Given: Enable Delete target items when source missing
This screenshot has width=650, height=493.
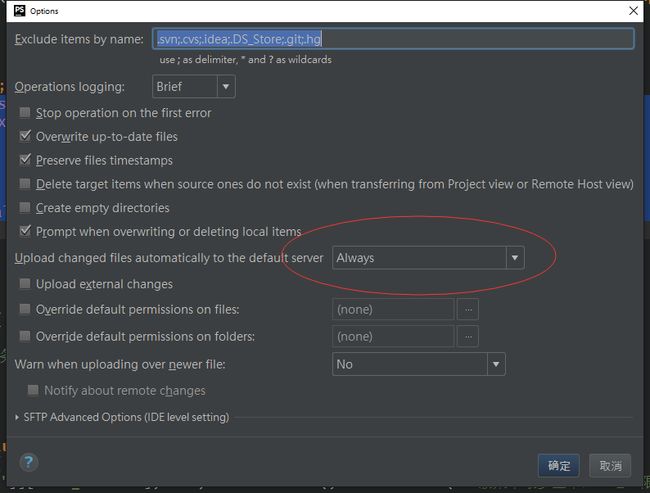Looking at the screenshot, I should tap(25, 184).
